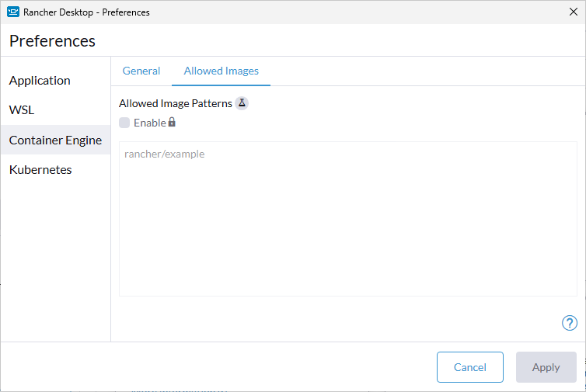Go to the Kubernetes preferences section
Viewport: 586px width, 392px height.
pyautogui.click(x=40, y=170)
